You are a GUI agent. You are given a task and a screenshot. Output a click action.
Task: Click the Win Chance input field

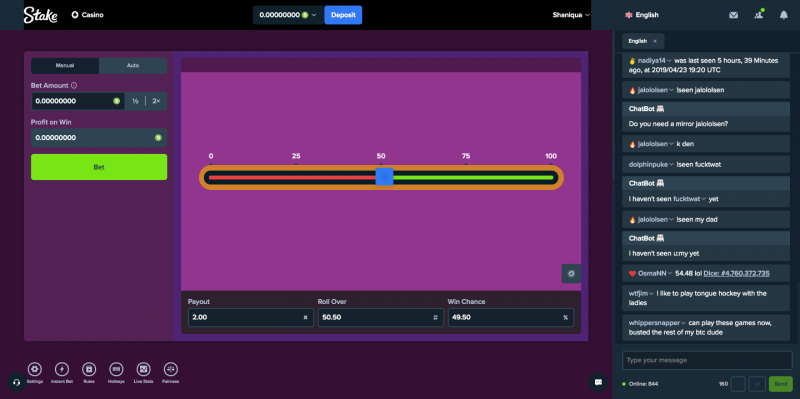pyautogui.click(x=511, y=317)
